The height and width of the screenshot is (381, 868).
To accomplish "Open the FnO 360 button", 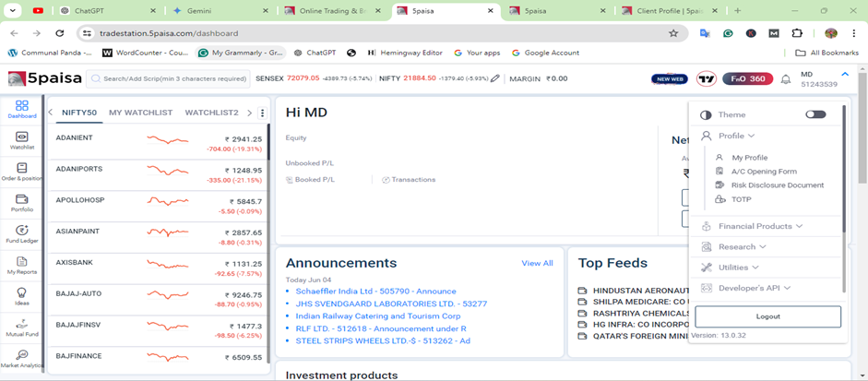I will tap(747, 79).
